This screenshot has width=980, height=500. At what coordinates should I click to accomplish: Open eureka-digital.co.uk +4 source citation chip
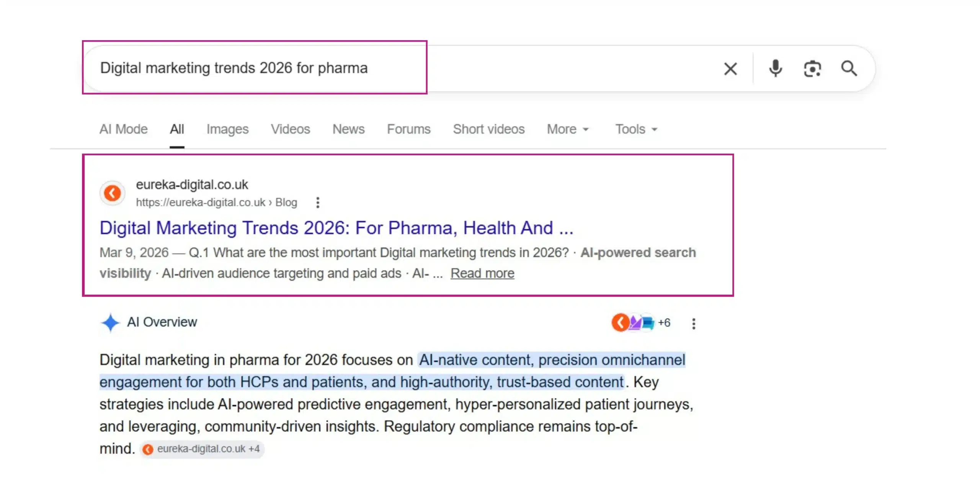pyautogui.click(x=202, y=449)
